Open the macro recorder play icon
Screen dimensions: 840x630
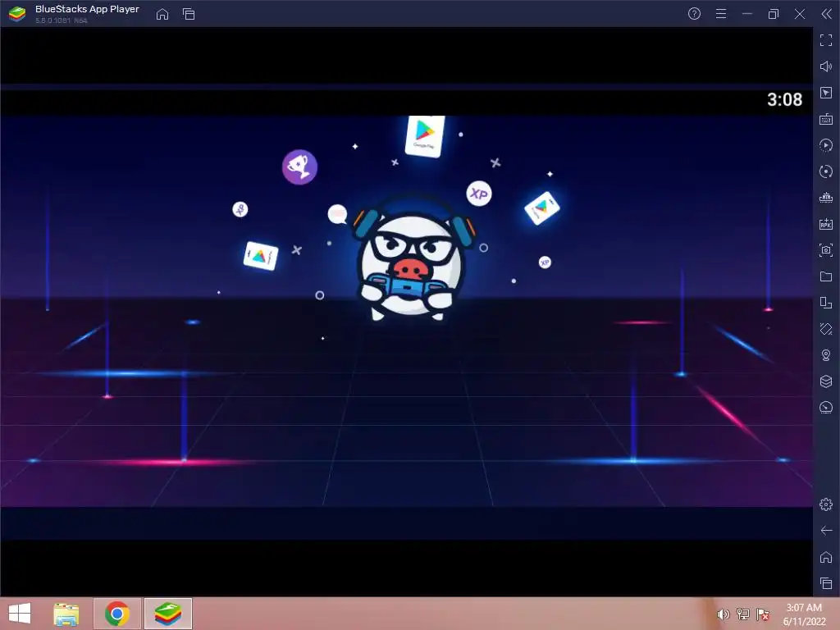coord(825,145)
